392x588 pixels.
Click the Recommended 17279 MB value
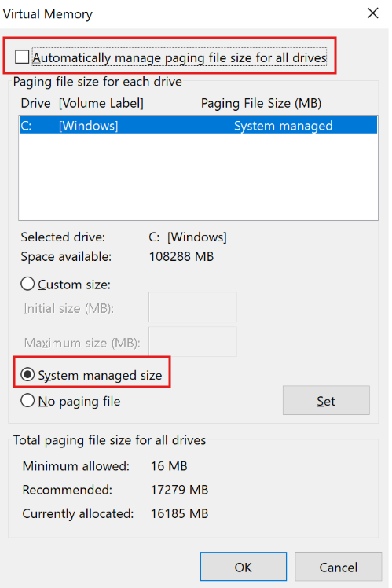[x=179, y=490]
